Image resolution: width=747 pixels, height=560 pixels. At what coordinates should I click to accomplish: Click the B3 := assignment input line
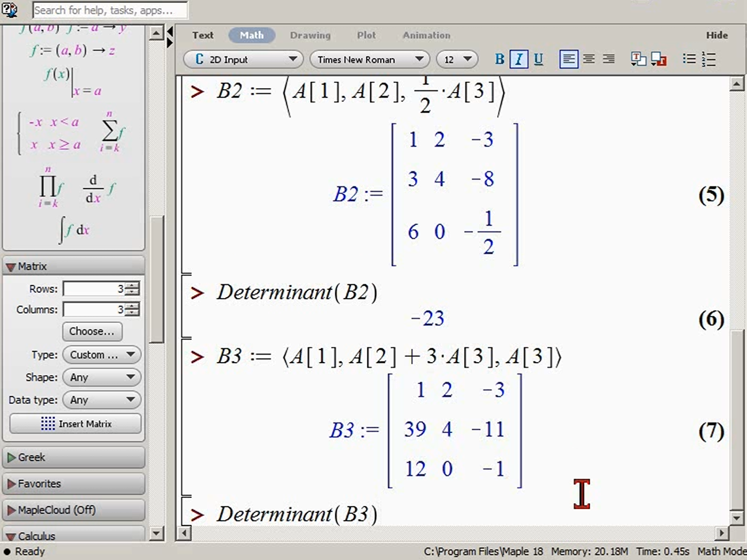[389, 357]
